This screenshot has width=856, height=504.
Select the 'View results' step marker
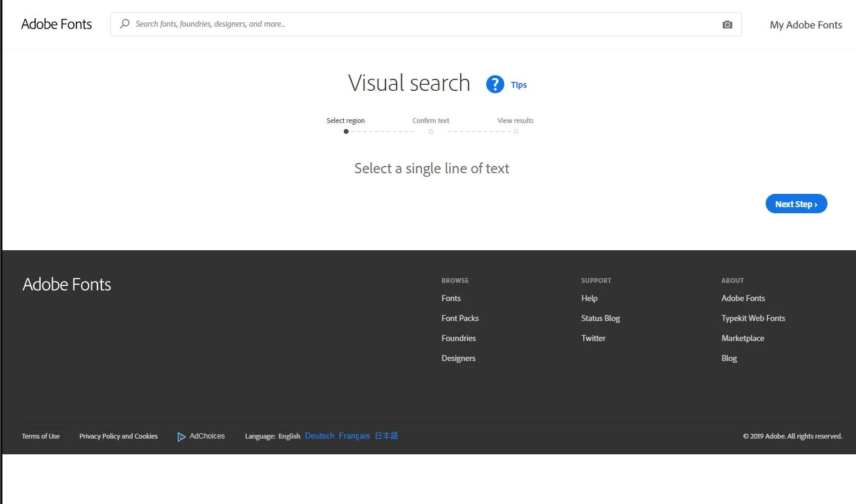pyautogui.click(x=516, y=131)
